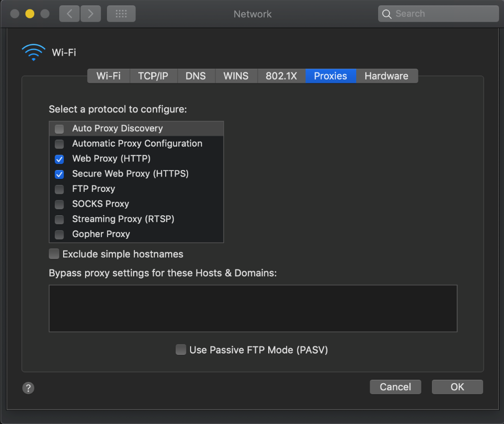Show all preferences grid icon
The height and width of the screenshot is (424, 504).
(121, 14)
